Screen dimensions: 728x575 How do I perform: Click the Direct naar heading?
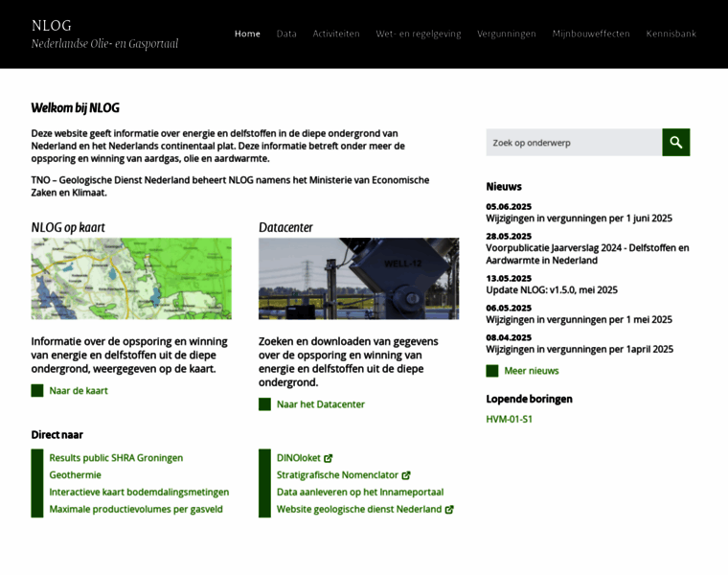(57, 435)
